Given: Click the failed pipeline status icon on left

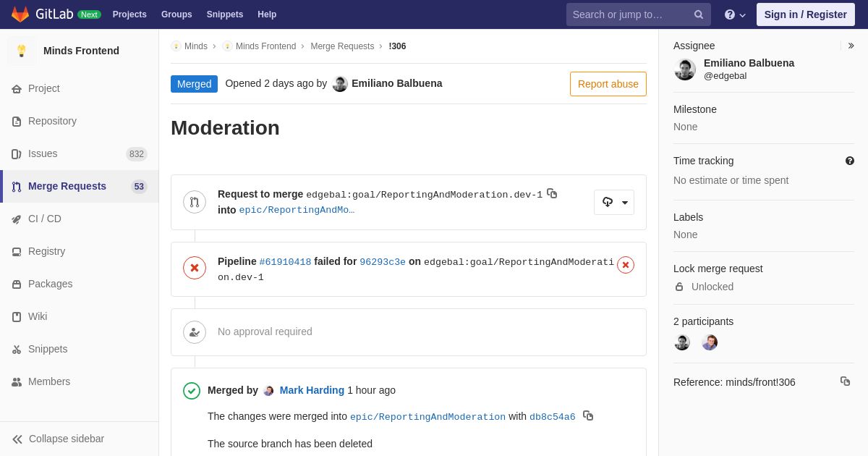Looking at the screenshot, I should [195, 268].
